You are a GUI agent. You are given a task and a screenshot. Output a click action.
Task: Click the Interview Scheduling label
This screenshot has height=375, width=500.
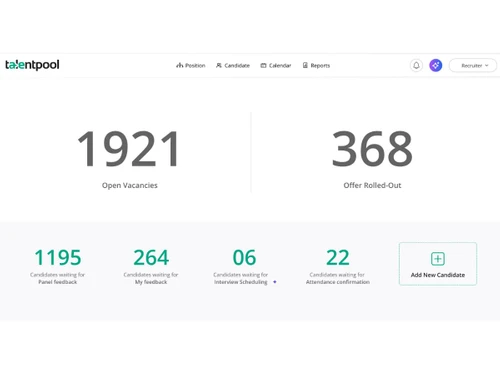point(241,282)
